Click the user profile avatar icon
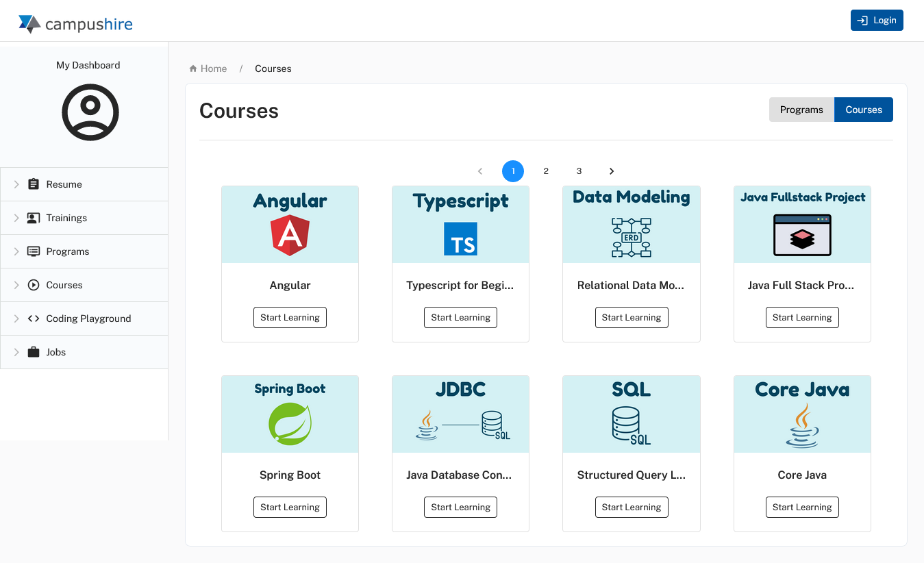The image size is (924, 563). (90, 112)
